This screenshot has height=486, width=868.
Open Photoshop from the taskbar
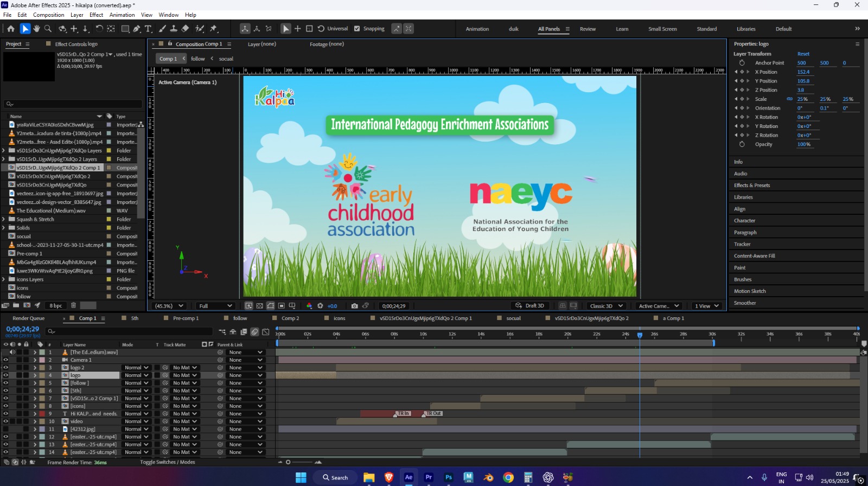(449, 477)
